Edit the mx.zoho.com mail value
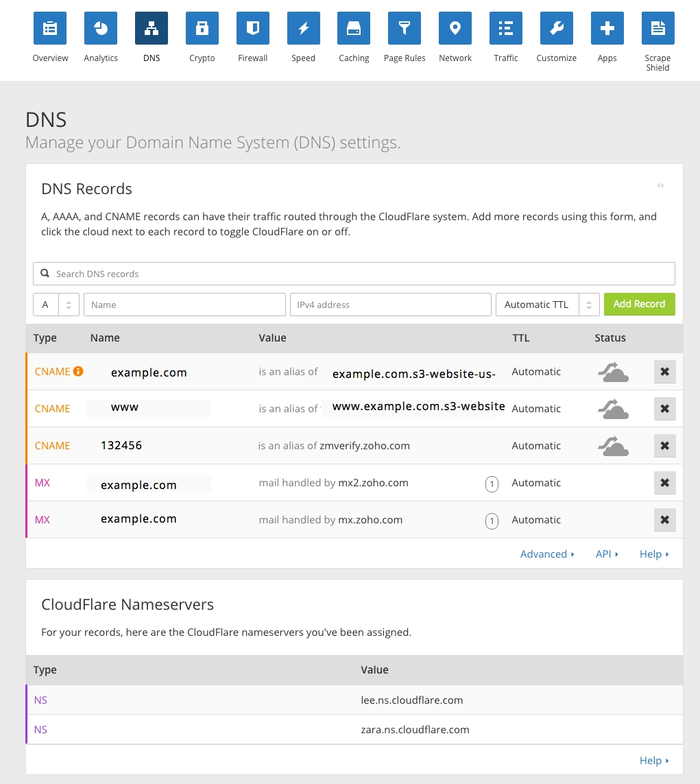The image size is (700, 784). [x=370, y=519]
